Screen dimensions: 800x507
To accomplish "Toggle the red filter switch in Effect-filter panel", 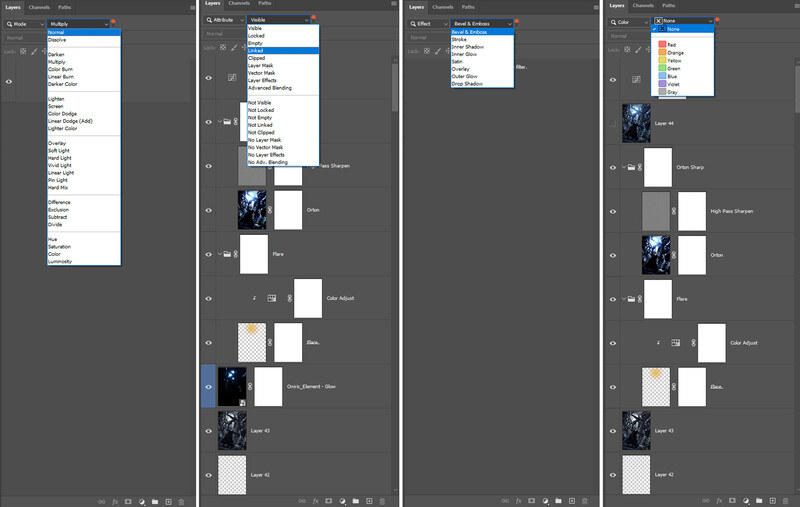I will point(516,21).
